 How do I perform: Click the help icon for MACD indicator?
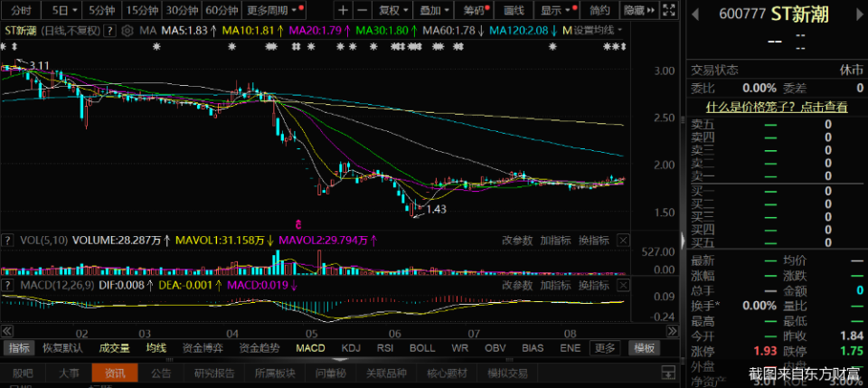pos(8,285)
